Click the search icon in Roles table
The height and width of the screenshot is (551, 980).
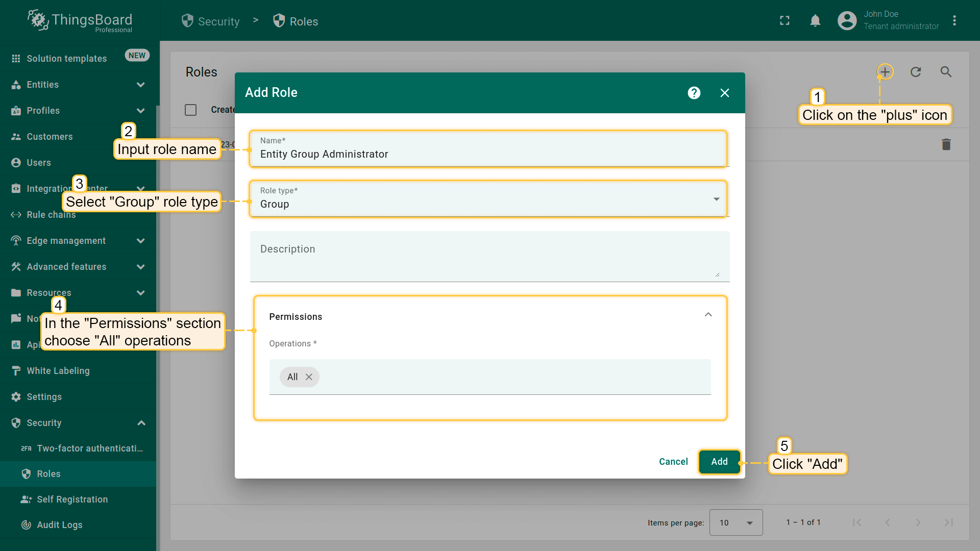coord(946,72)
